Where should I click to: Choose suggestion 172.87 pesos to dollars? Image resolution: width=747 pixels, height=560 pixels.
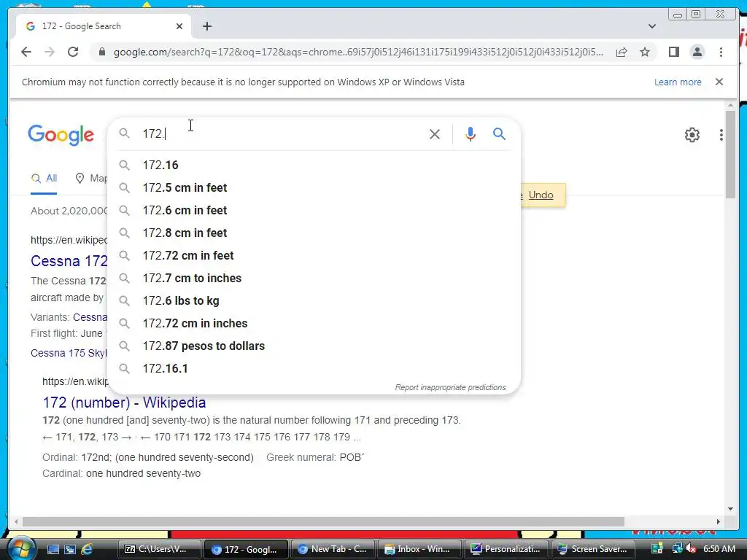click(314, 346)
